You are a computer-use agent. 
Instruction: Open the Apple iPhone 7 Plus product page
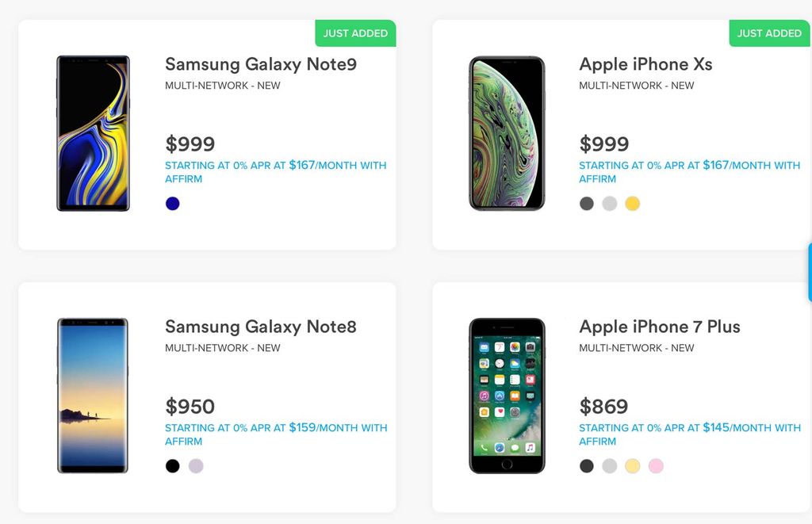(660, 327)
